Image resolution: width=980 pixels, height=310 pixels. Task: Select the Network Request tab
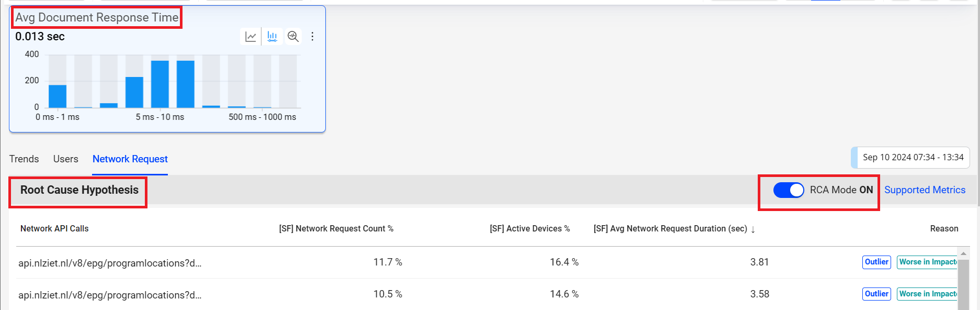[130, 159]
